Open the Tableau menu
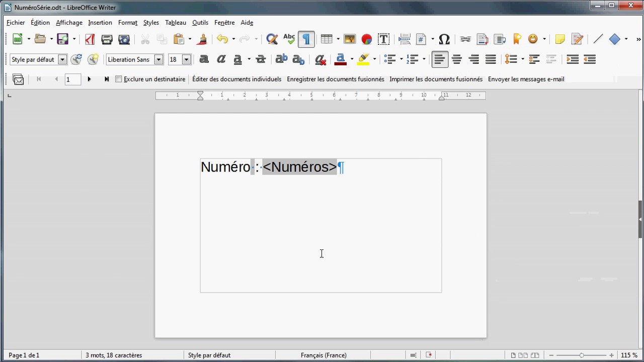 pyautogui.click(x=176, y=23)
